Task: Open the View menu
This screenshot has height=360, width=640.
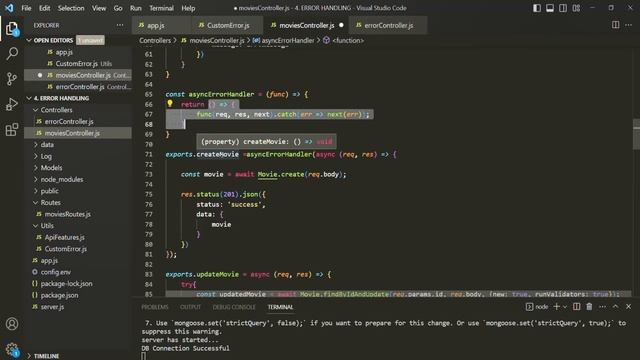Action: coord(99,8)
